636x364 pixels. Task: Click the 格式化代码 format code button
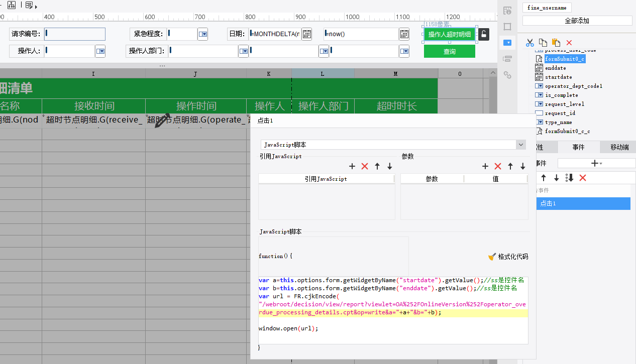[508, 257]
